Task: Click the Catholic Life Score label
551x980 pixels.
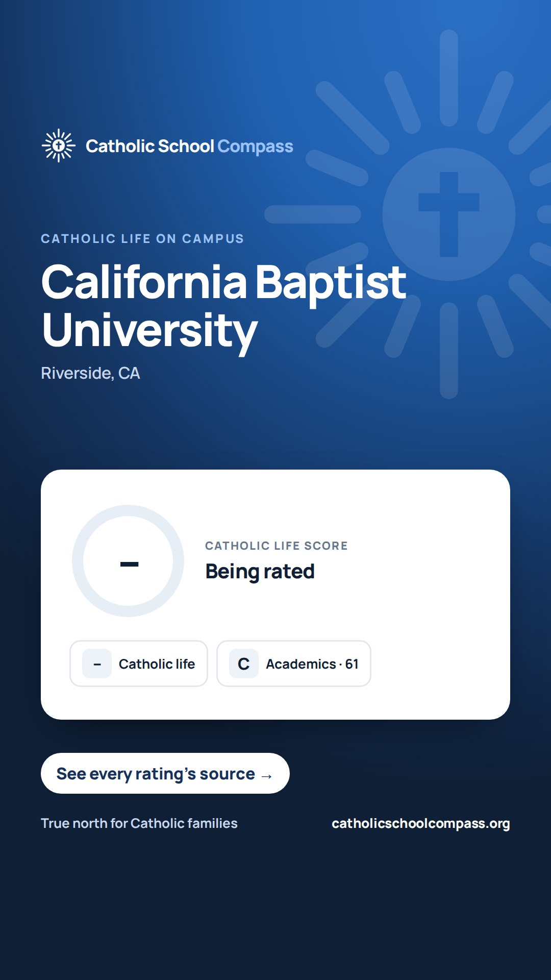Action: click(277, 546)
